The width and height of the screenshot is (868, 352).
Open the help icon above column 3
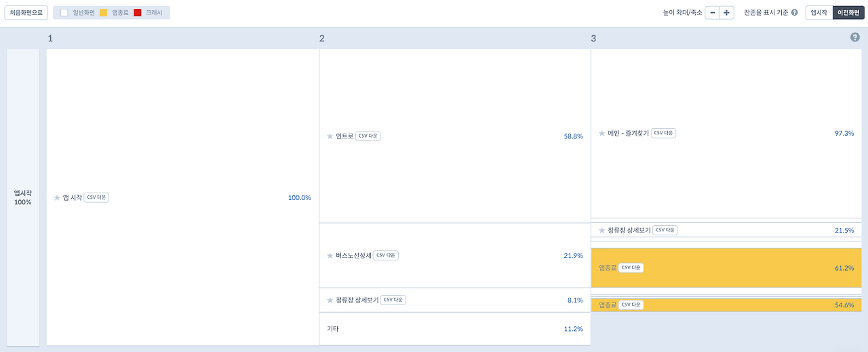(854, 37)
